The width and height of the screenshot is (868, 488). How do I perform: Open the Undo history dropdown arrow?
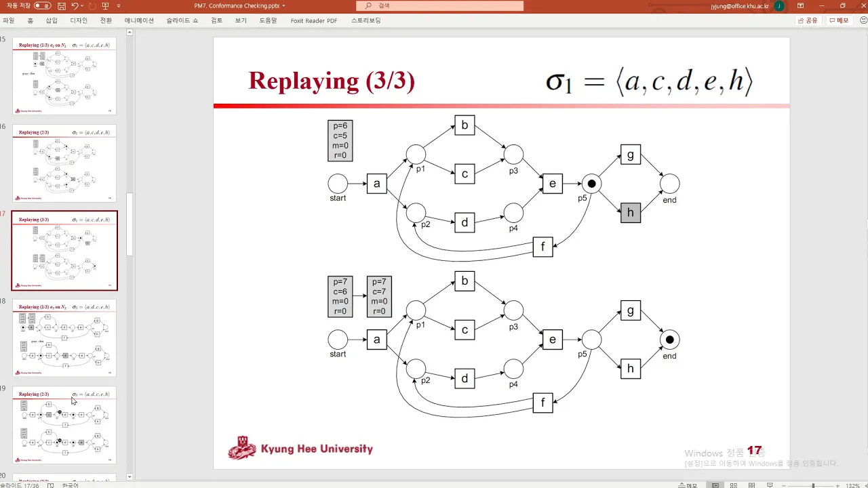pos(82,6)
